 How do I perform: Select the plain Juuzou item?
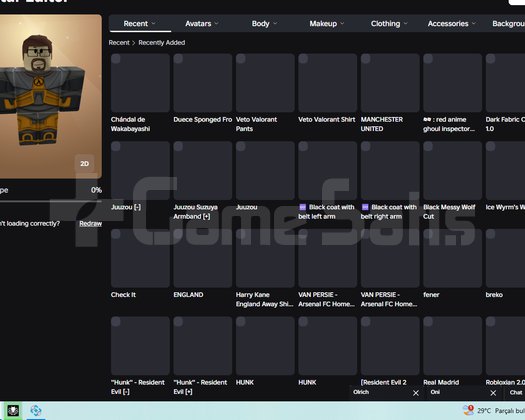(x=265, y=170)
